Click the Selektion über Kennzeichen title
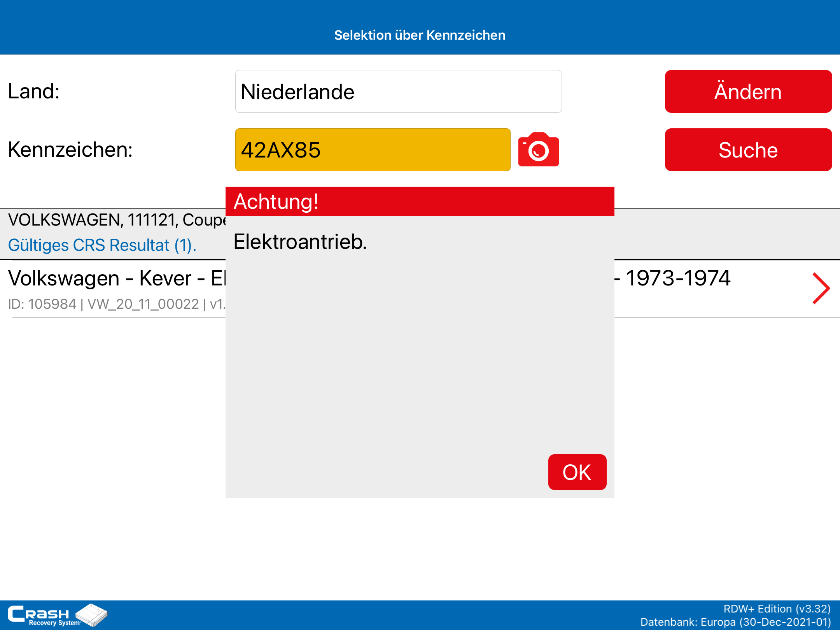Image resolution: width=840 pixels, height=630 pixels. click(420, 35)
